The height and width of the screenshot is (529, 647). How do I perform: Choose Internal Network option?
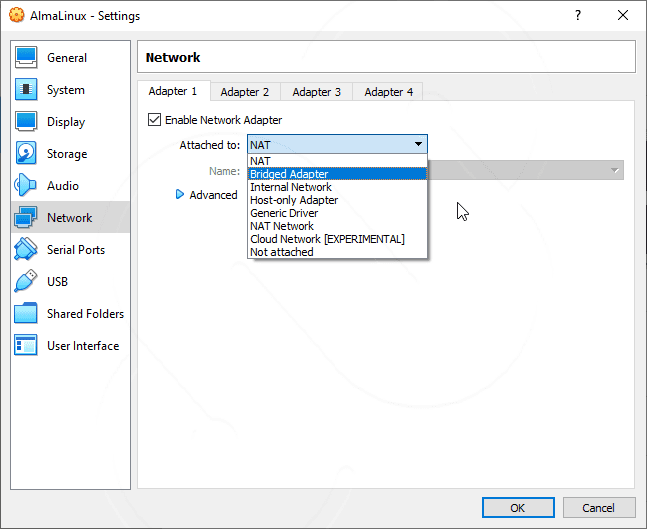(x=337, y=187)
